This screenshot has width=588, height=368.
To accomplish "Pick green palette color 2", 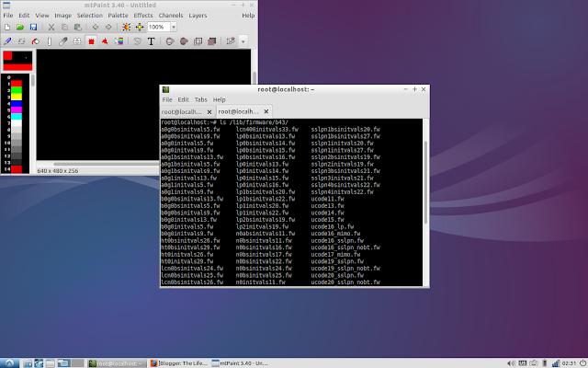I will [x=17, y=90].
